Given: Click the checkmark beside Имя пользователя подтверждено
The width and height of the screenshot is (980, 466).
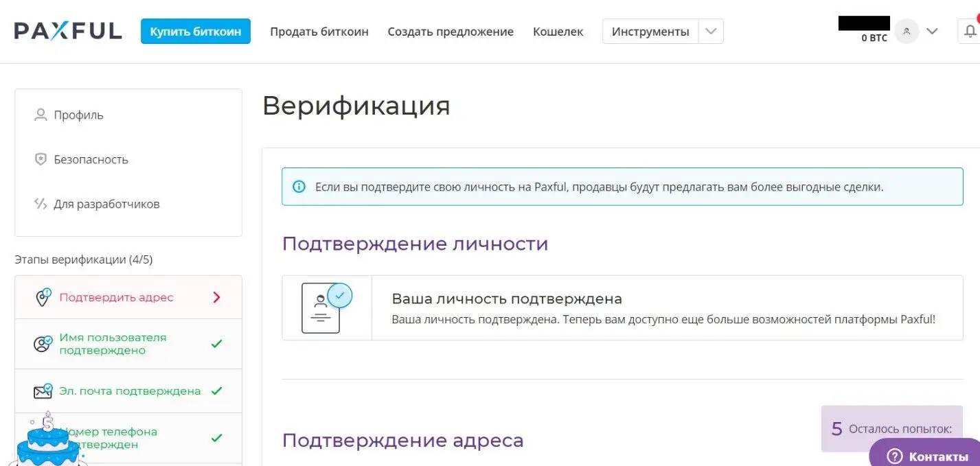Looking at the screenshot, I should (217, 344).
